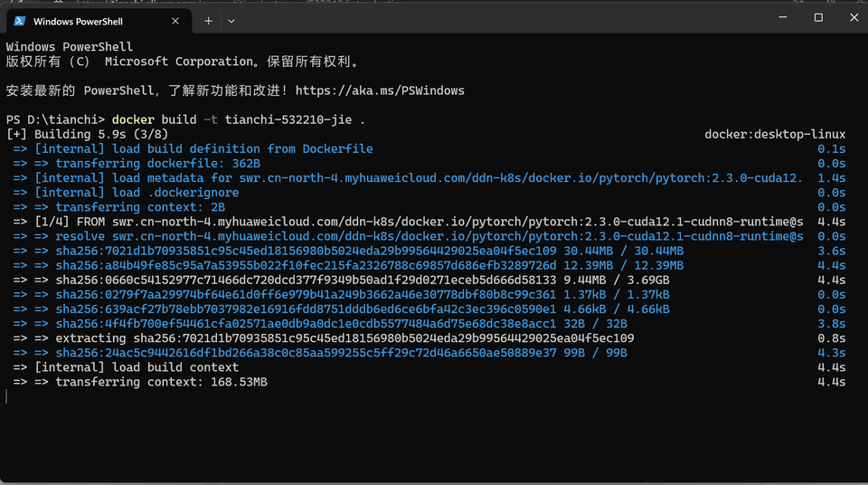The width and height of the screenshot is (868, 485).
Task: Click the PowerShell icon in the tab
Action: 20,21
